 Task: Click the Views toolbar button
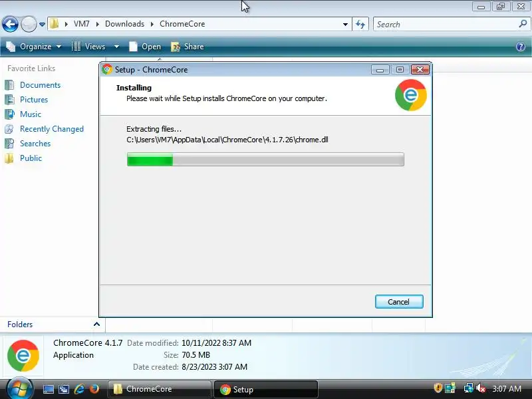[x=89, y=47]
